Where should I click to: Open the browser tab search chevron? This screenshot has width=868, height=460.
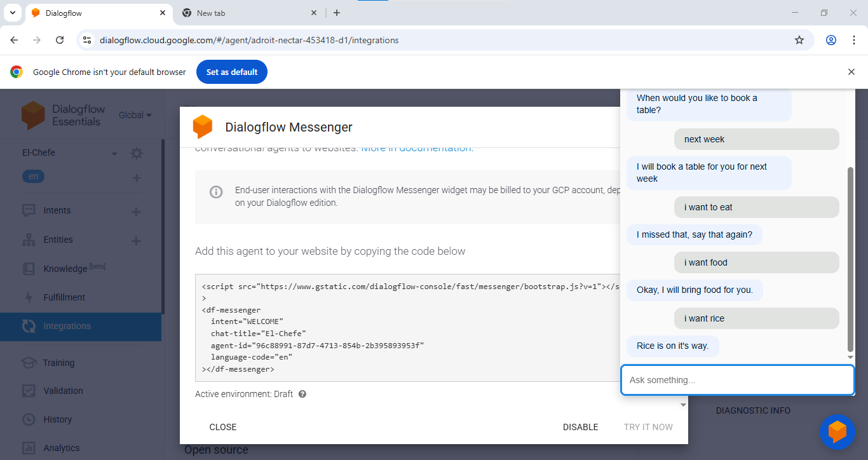click(11, 13)
